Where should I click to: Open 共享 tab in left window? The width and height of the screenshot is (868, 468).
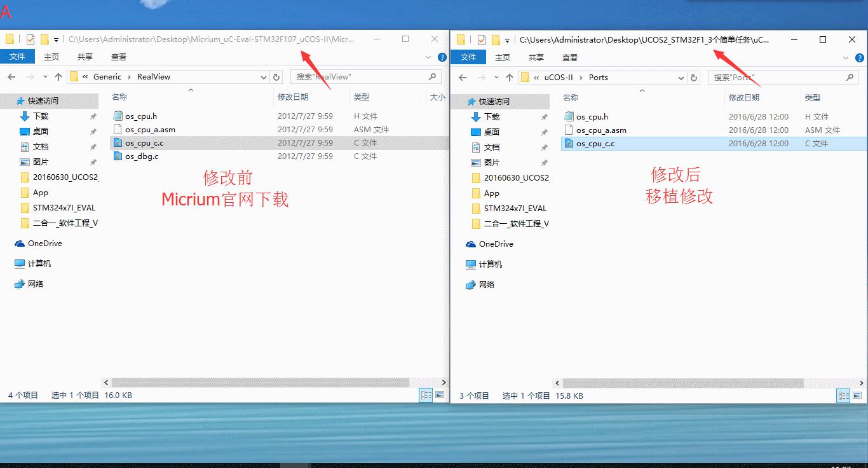click(x=85, y=57)
